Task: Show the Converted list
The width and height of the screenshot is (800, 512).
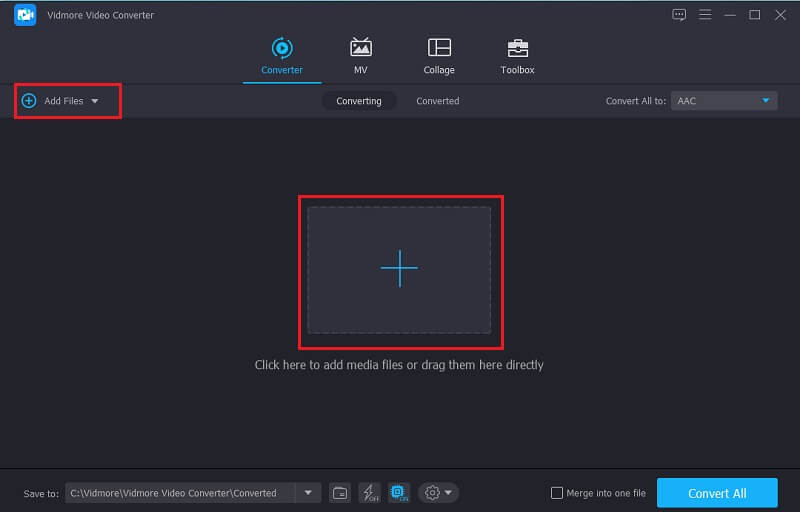Action: [437, 101]
